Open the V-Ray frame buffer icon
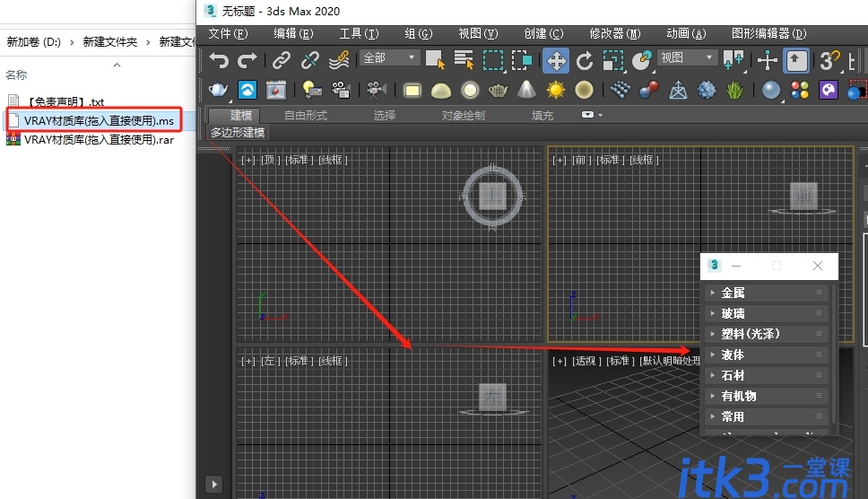Screen dimensions: 868x499 247,90
